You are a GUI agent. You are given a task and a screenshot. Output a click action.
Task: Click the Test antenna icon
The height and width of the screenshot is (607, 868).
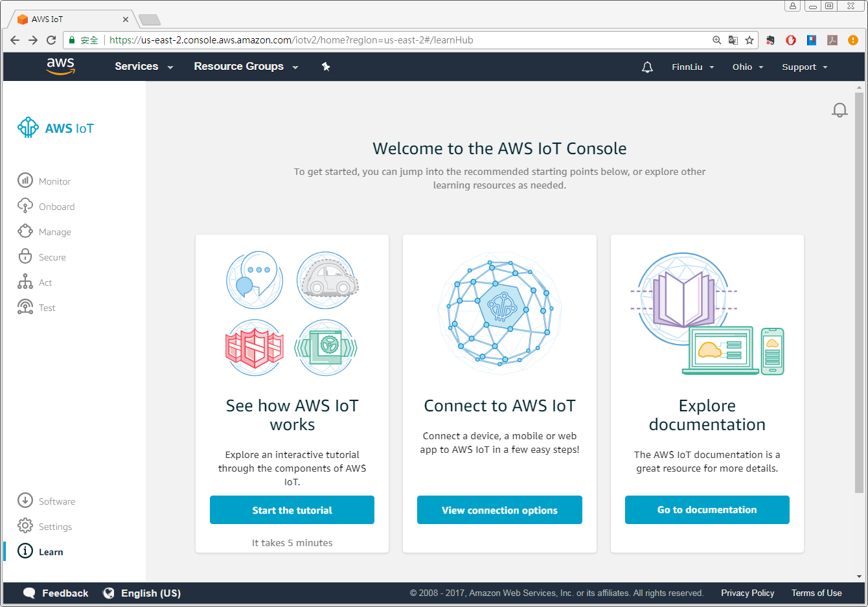25,306
